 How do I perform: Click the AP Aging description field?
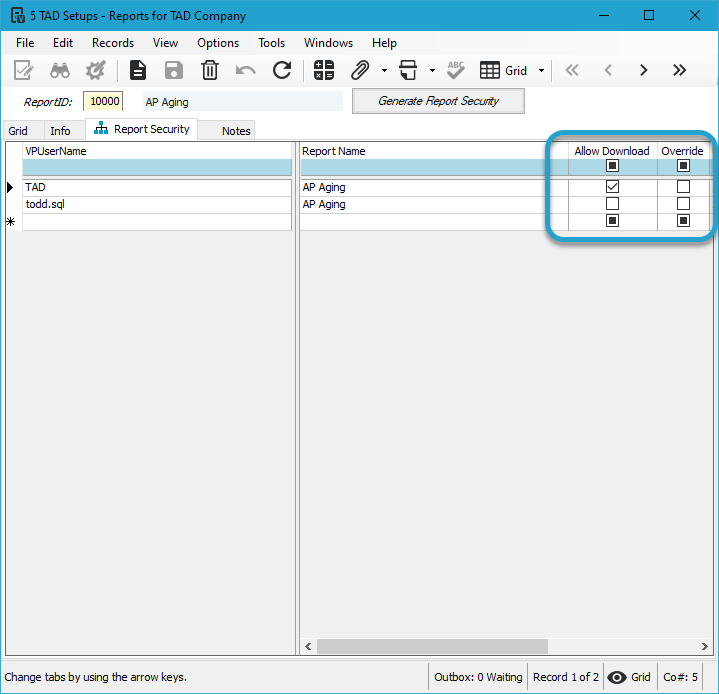[x=243, y=101]
